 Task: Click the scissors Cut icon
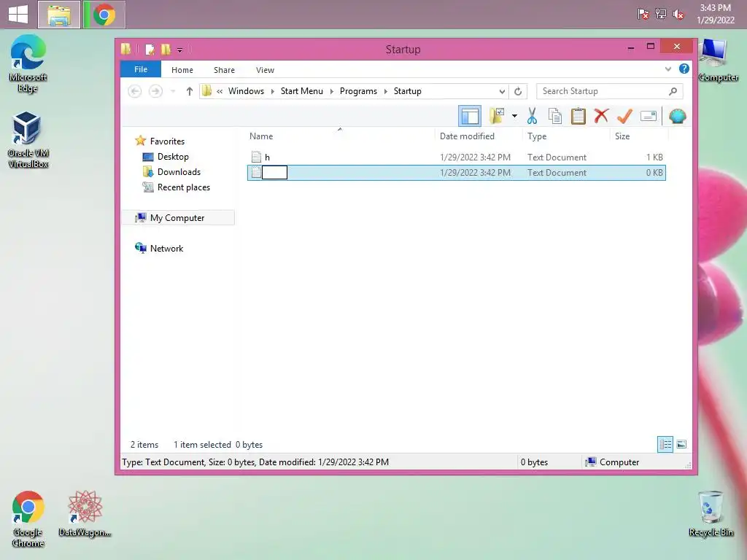532,116
